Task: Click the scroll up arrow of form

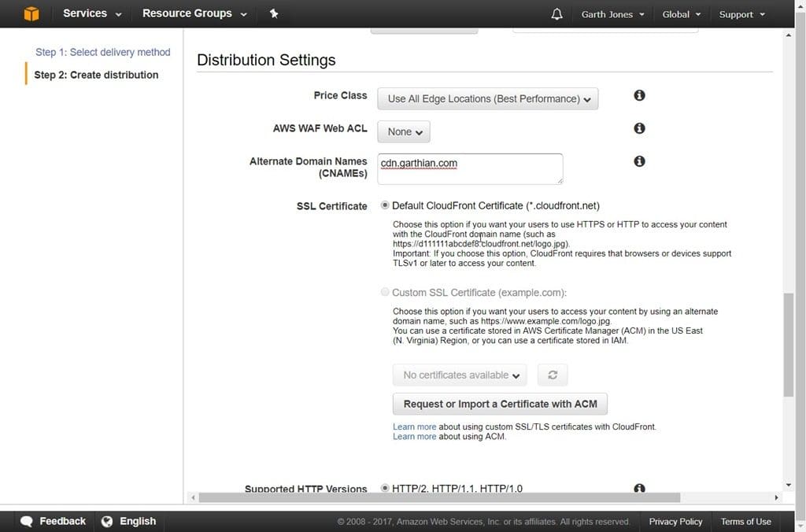Action: (789, 35)
